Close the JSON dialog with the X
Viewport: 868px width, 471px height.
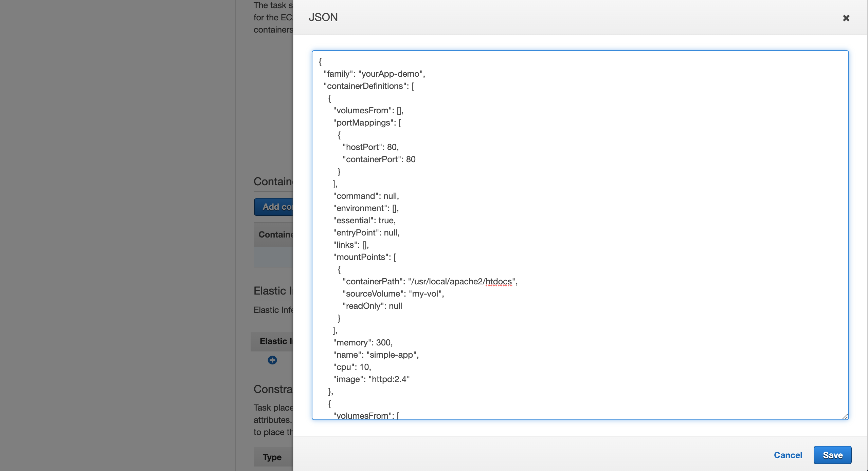point(846,18)
